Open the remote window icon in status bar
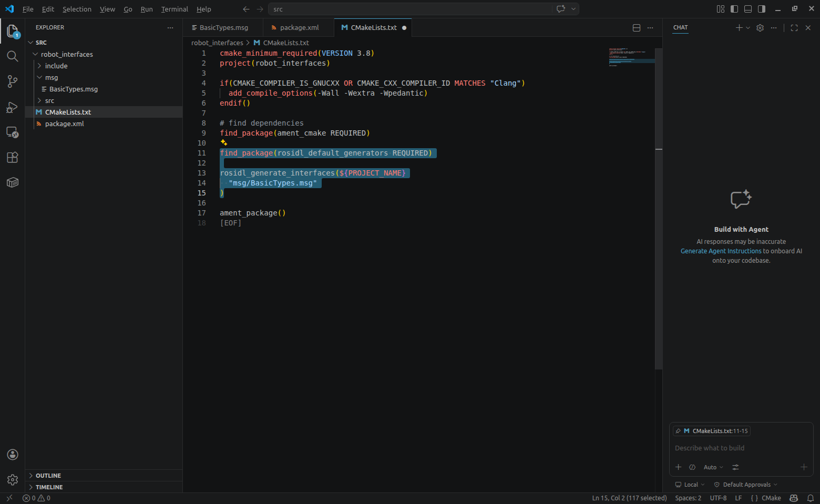 point(9,498)
